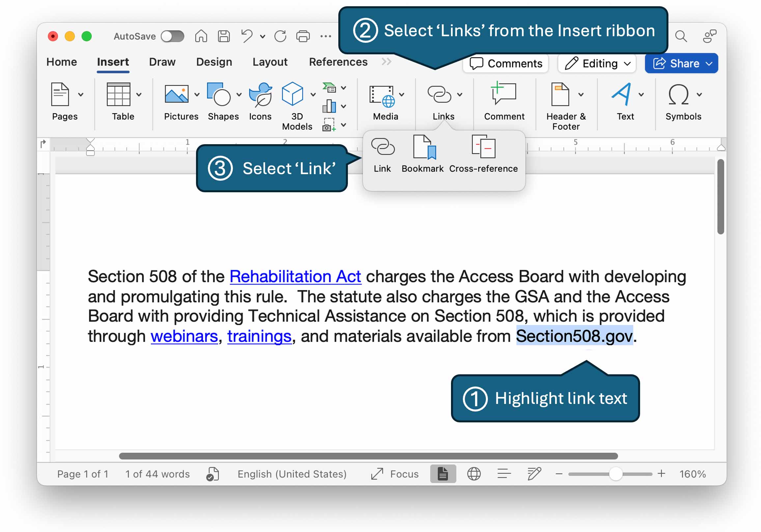Click the Undo arrow icon
Image resolution: width=761 pixels, height=532 pixels.
tap(247, 36)
